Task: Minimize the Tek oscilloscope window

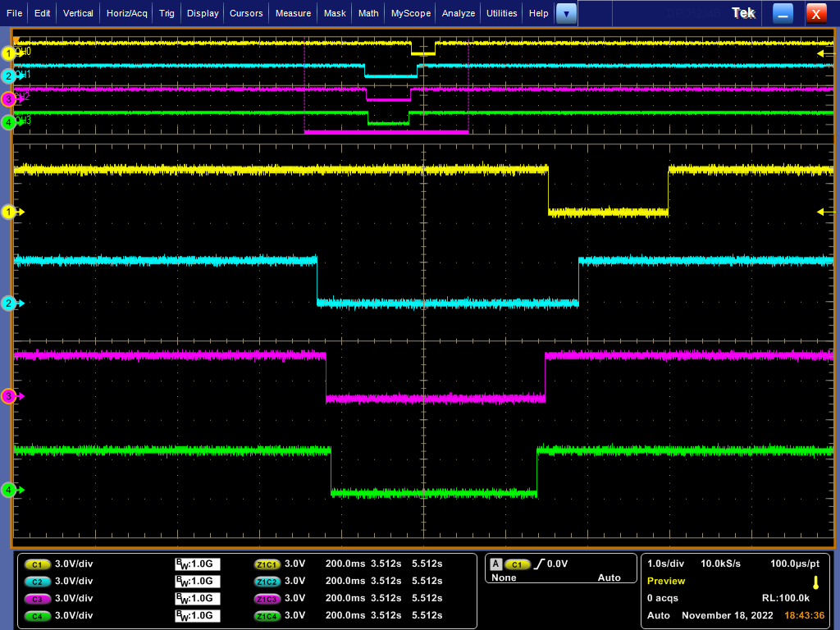Action: tap(783, 14)
